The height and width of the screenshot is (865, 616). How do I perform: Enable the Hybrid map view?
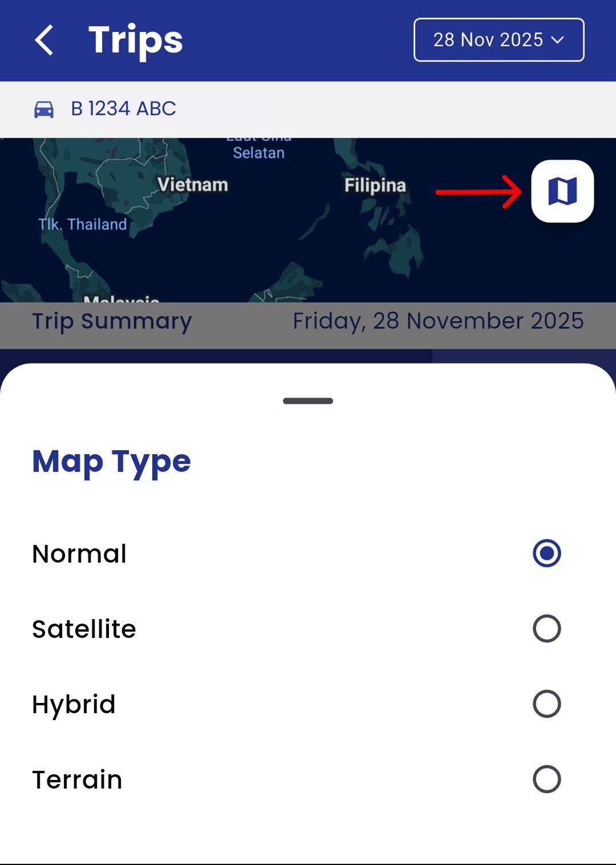pos(546,703)
